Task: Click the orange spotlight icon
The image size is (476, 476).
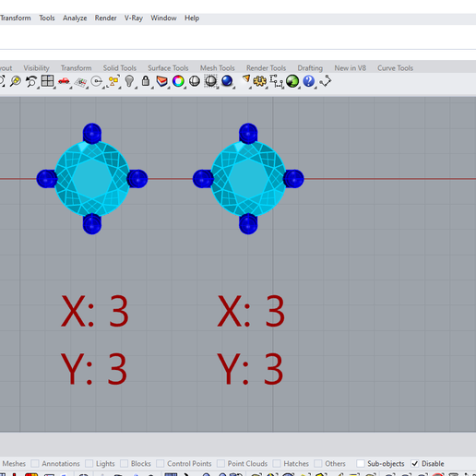Action: (245, 79)
